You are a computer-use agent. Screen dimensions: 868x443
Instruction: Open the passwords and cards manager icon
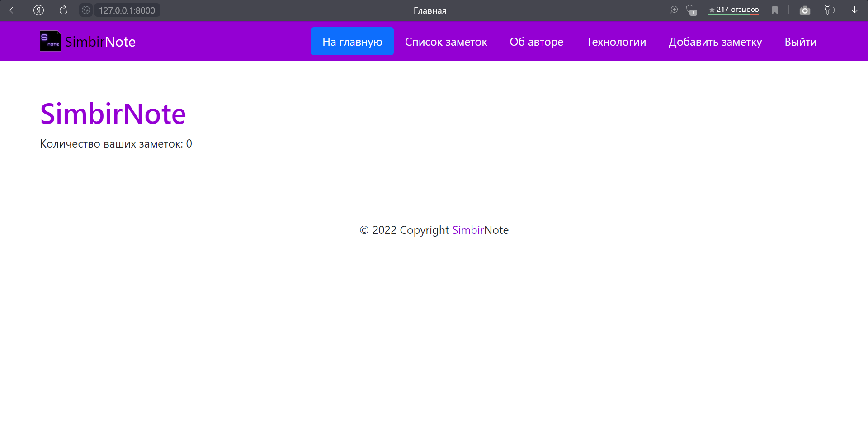(830, 10)
